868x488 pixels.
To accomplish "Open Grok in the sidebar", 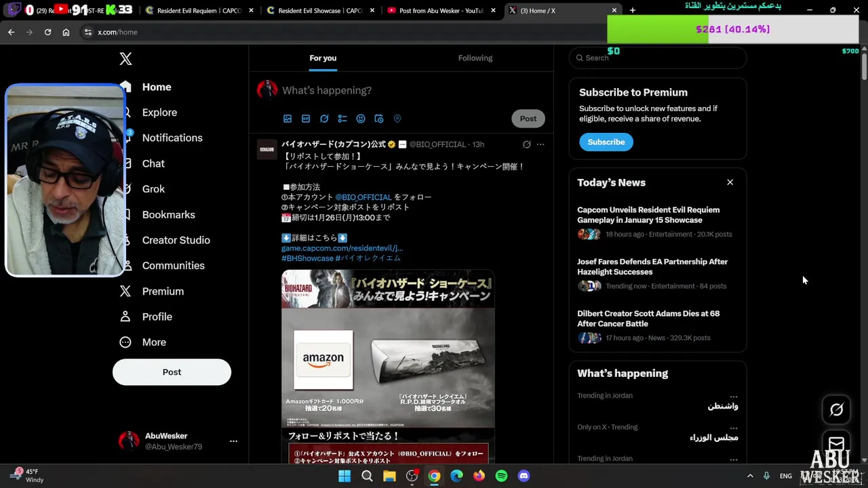I will pyautogui.click(x=153, y=189).
